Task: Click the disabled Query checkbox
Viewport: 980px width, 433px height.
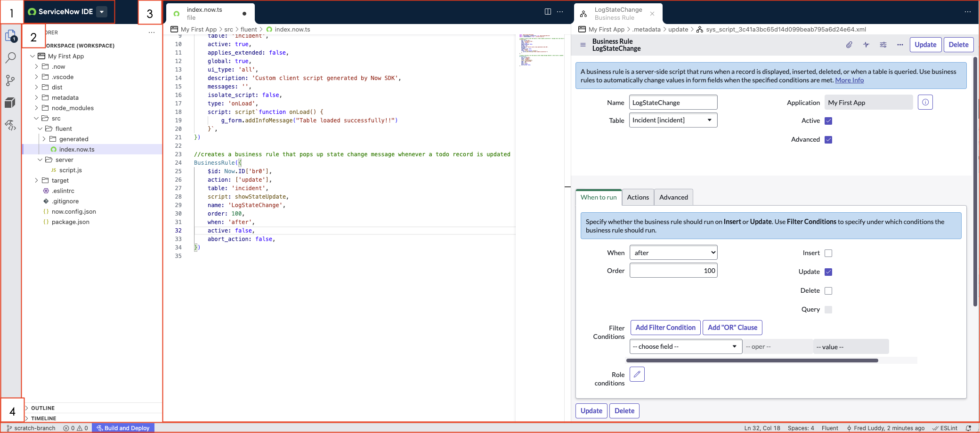Action: pyautogui.click(x=828, y=310)
